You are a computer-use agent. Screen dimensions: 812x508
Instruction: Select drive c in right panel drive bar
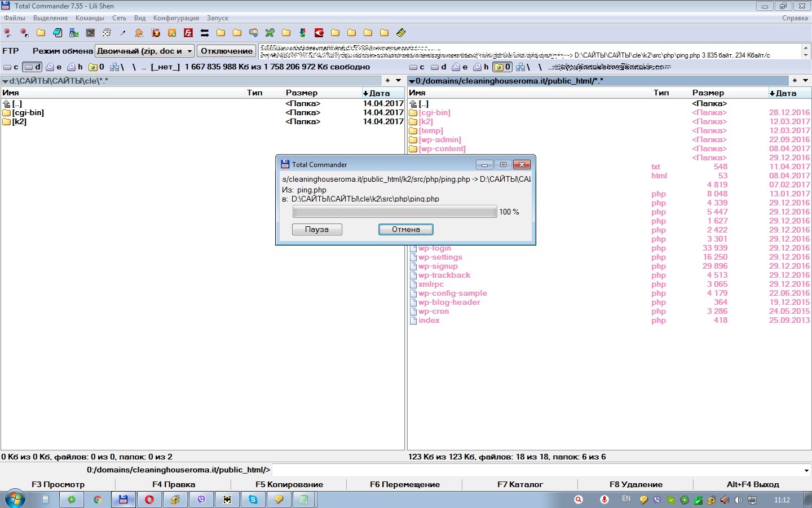click(x=417, y=67)
